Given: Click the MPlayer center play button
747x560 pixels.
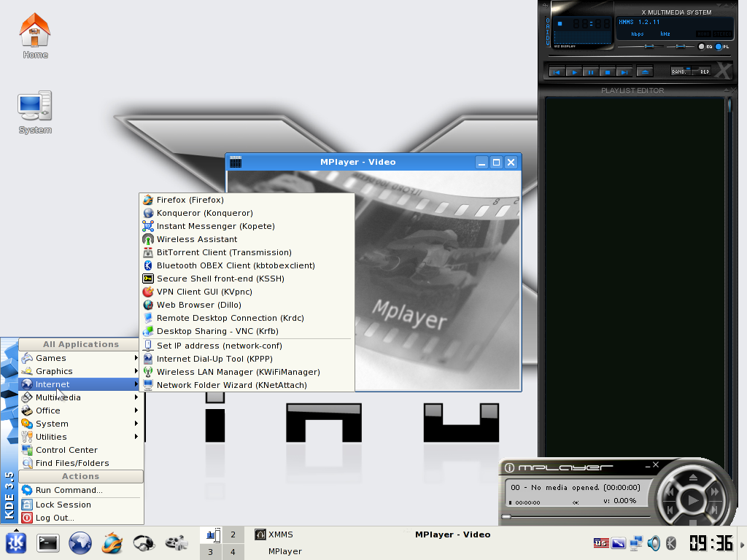Looking at the screenshot, I should pyautogui.click(x=693, y=500).
